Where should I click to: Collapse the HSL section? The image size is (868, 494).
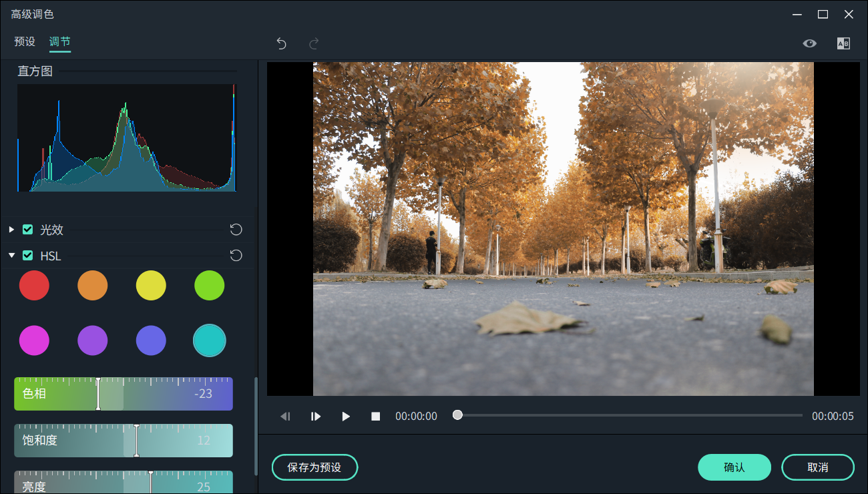[x=11, y=256]
